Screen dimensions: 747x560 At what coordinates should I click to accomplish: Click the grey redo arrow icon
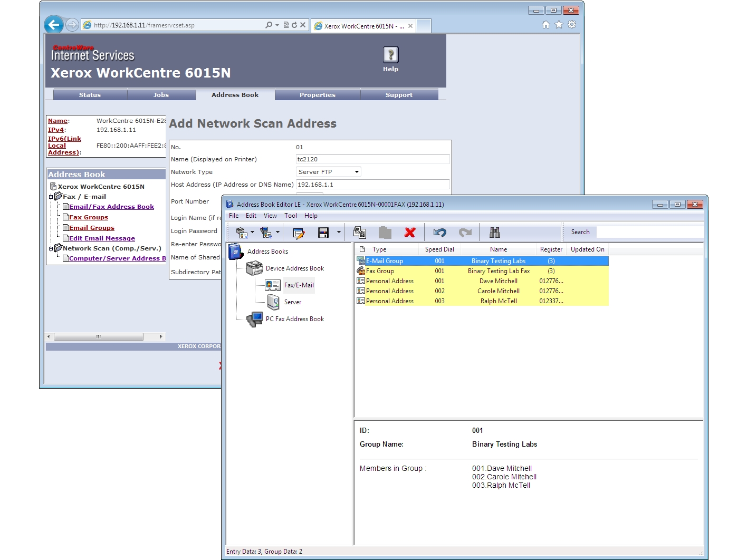[465, 233]
